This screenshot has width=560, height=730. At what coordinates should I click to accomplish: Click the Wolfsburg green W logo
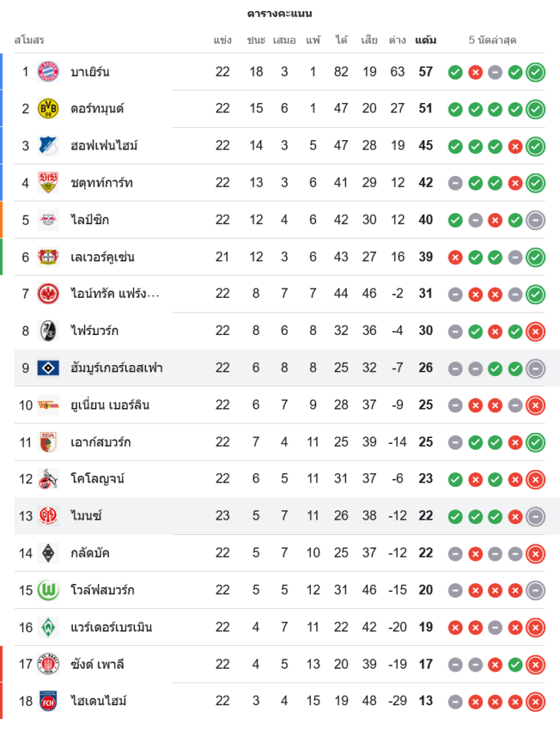point(48,590)
